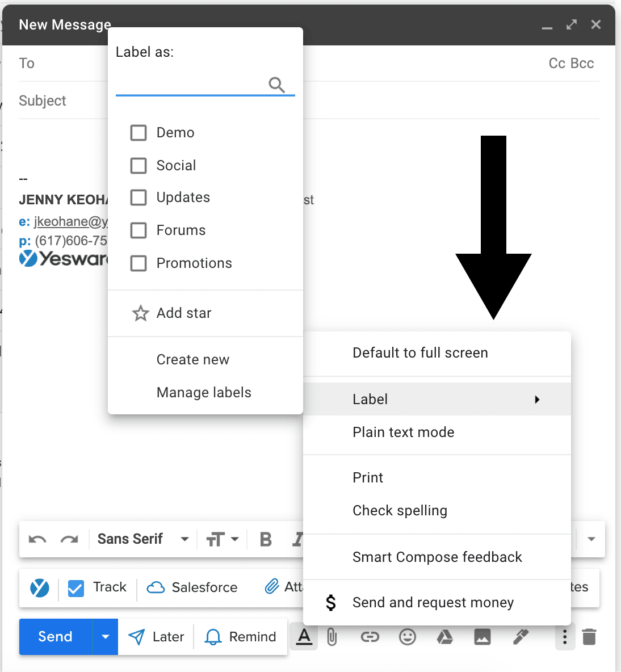Open the text size dropdown

click(x=222, y=539)
